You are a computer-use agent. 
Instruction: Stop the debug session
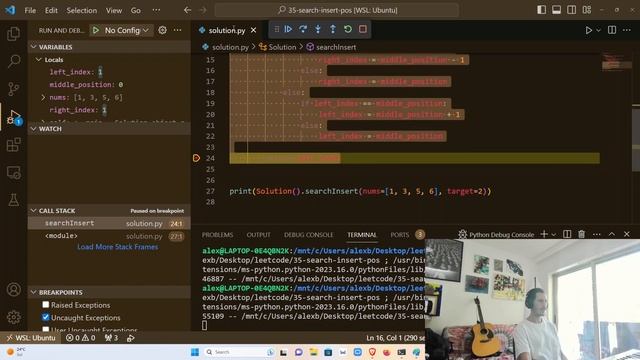pyautogui.click(x=362, y=29)
